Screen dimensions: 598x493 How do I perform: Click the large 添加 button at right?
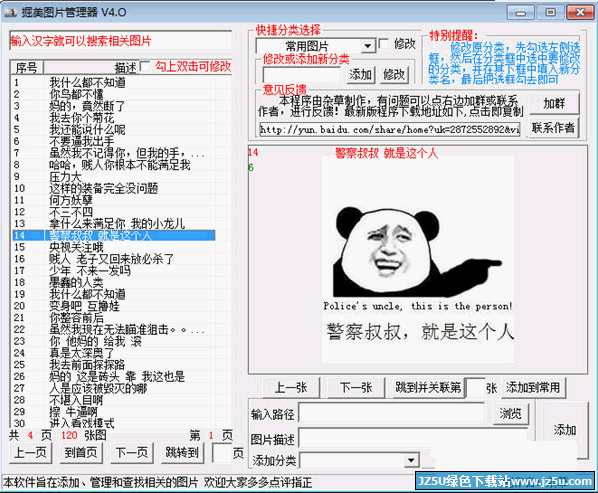[x=565, y=430]
